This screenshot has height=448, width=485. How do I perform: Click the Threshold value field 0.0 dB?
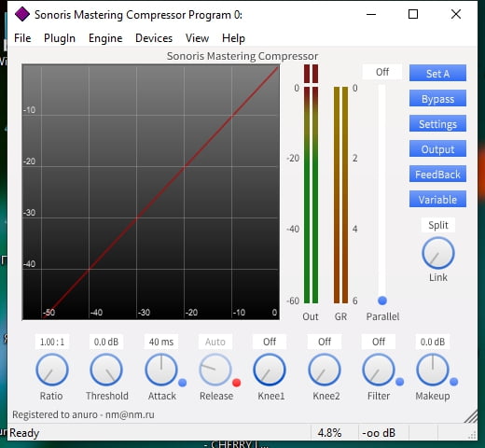coord(106,342)
